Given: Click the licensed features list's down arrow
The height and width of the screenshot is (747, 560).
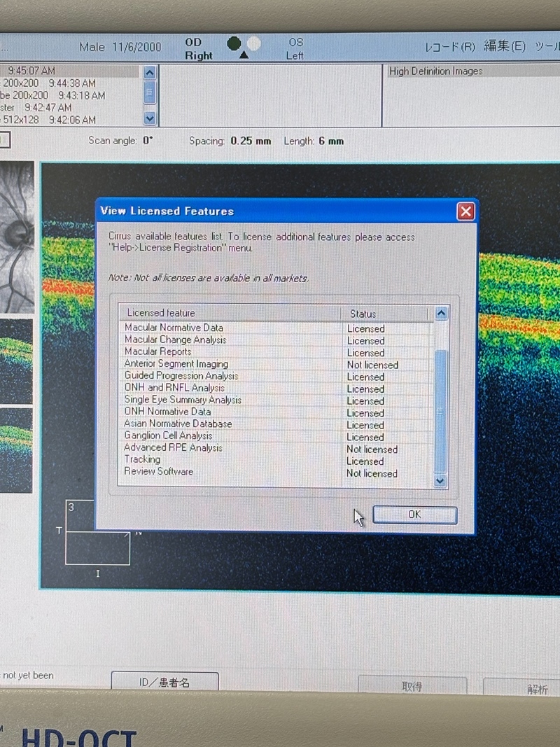Looking at the screenshot, I should pyautogui.click(x=440, y=481).
